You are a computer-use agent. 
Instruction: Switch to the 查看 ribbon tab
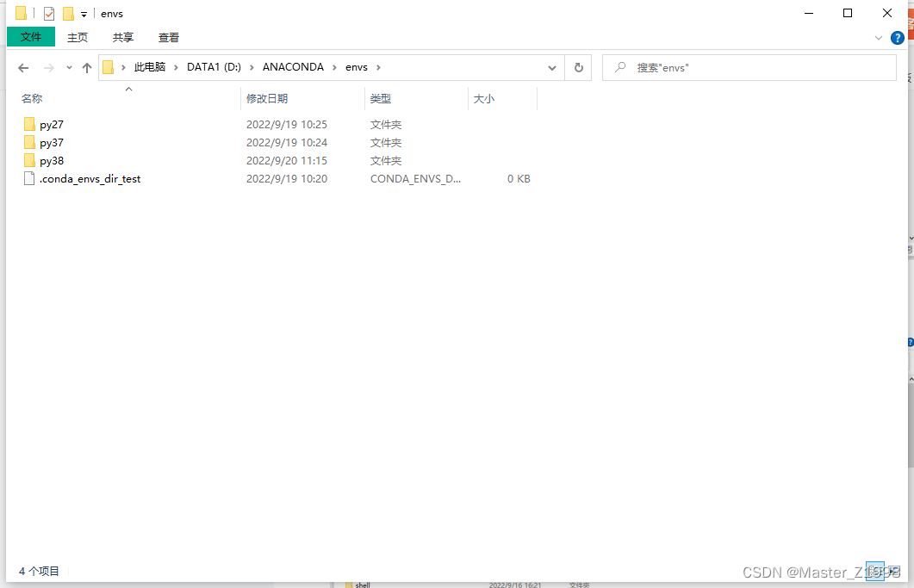168,37
